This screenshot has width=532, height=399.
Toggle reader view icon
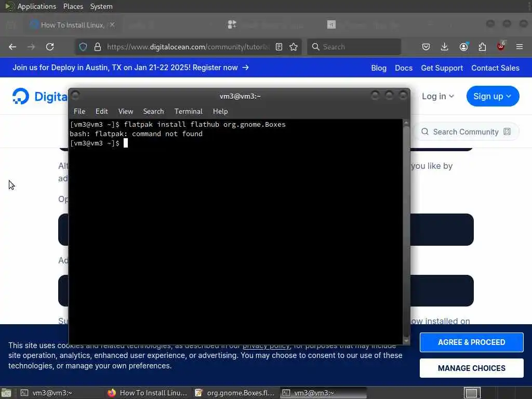[x=279, y=47]
